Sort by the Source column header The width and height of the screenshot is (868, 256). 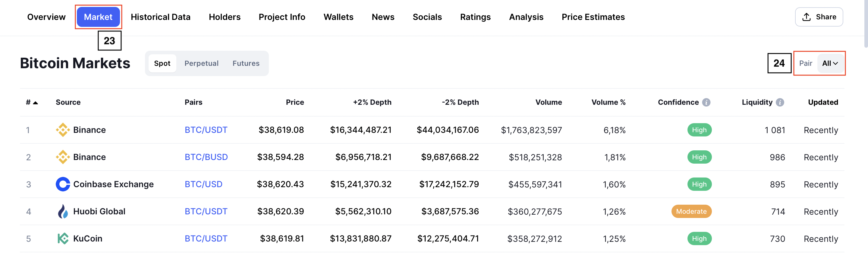(x=68, y=102)
